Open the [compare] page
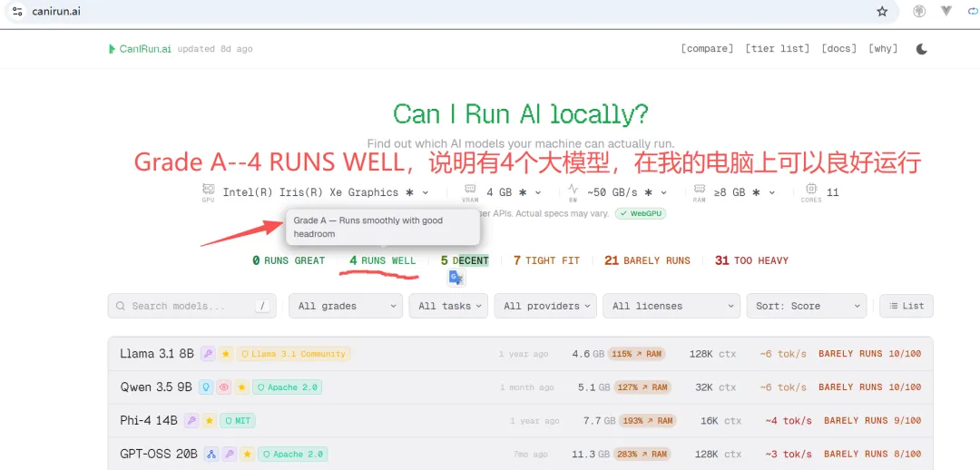This screenshot has width=980, height=470. (x=707, y=49)
